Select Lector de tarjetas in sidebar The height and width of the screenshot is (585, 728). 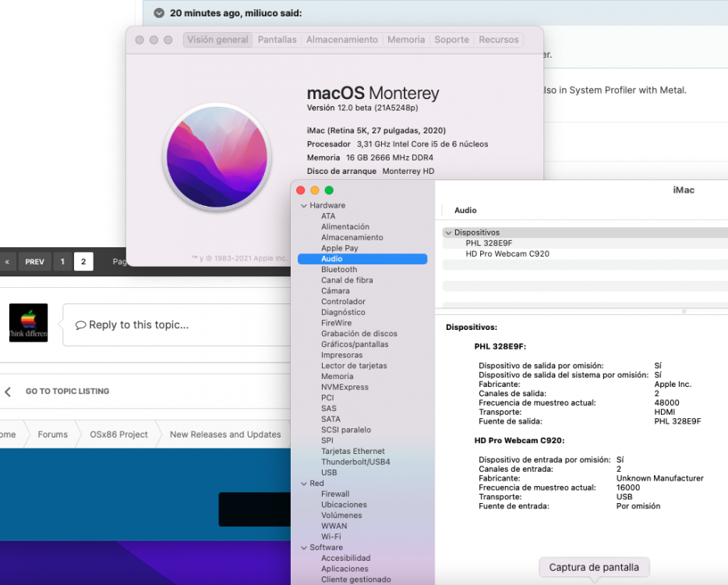(354, 366)
